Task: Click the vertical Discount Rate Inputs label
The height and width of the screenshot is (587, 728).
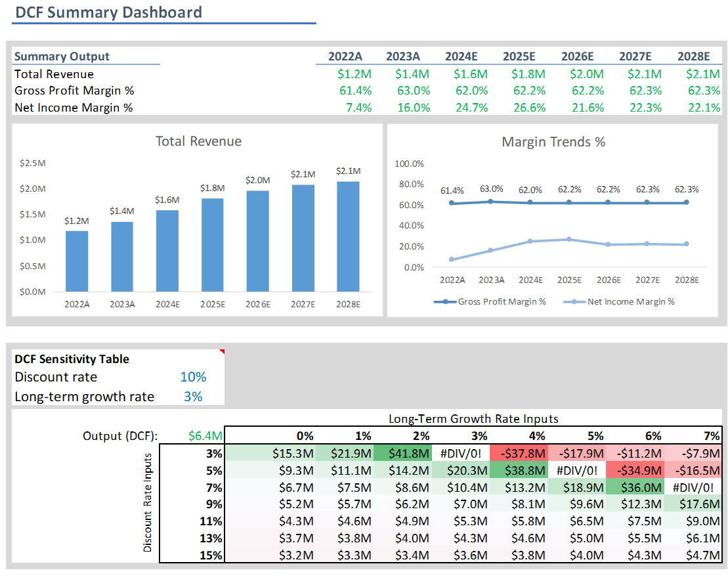Action: [x=148, y=502]
